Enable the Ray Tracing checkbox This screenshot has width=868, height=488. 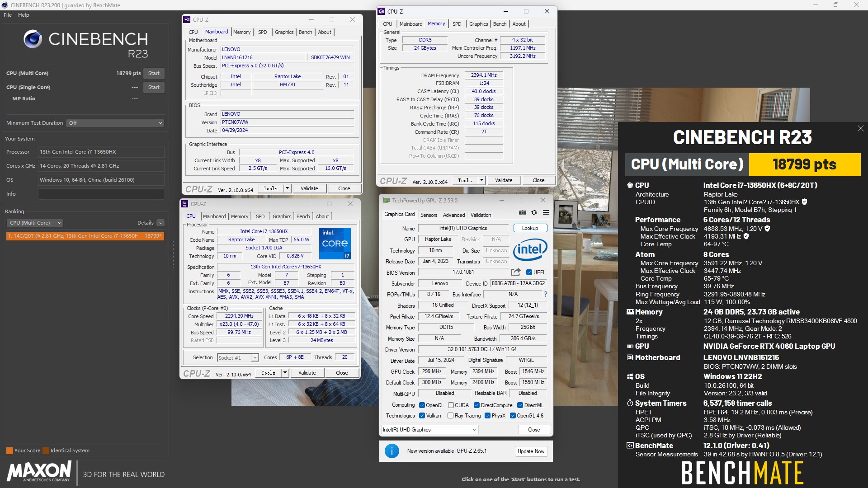click(450, 416)
